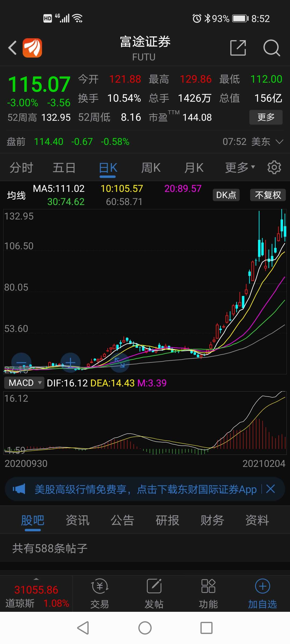
Task: Zoom in the chart with plus button
Action: (x=70, y=363)
